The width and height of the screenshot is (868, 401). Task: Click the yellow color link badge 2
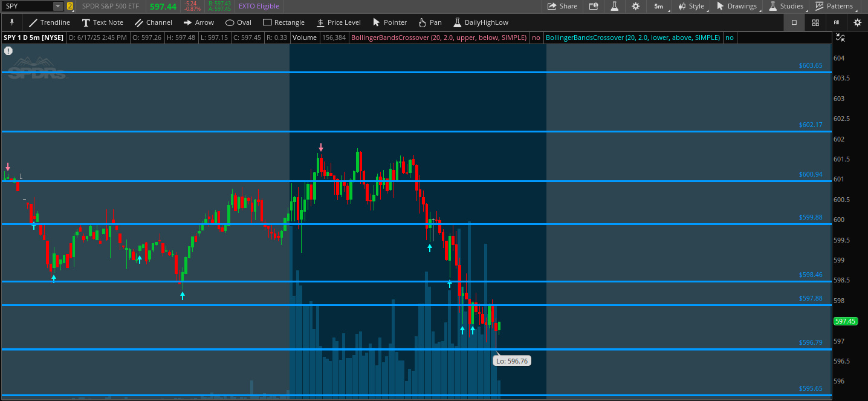coord(70,6)
